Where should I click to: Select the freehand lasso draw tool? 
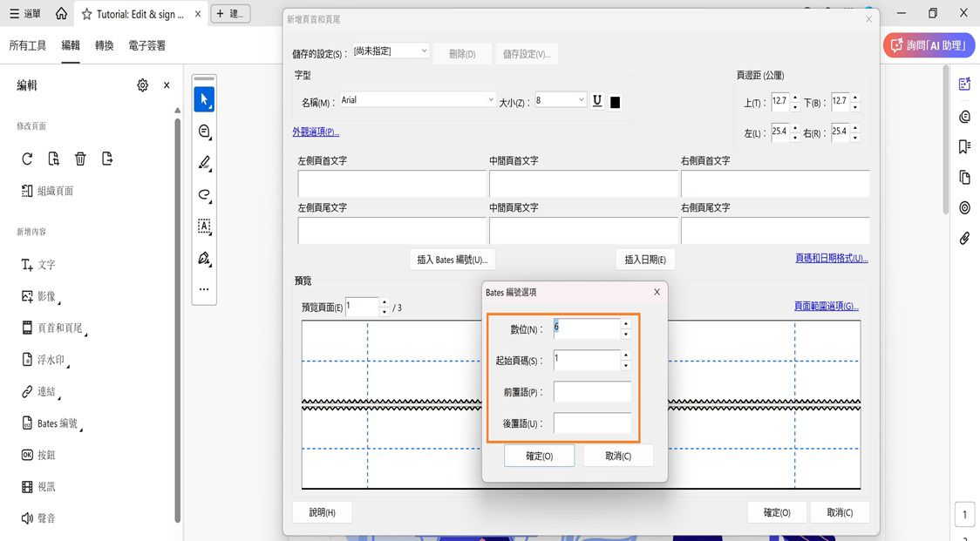pos(204,195)
